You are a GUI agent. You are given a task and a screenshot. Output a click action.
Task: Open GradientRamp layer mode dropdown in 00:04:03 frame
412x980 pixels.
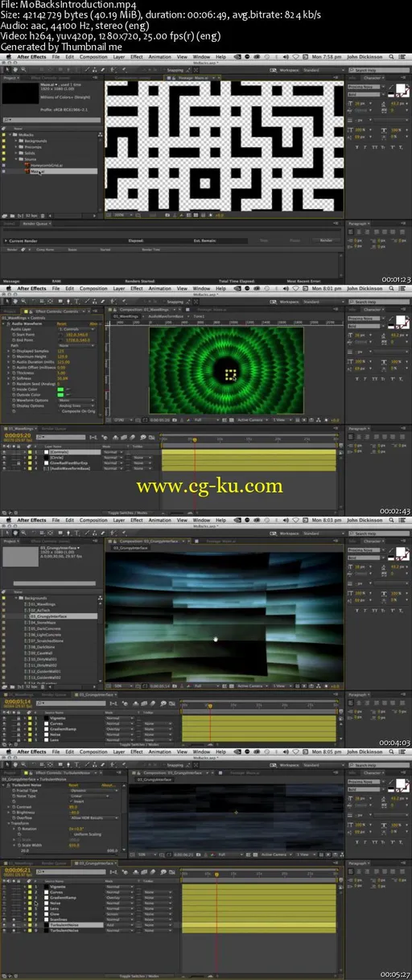click(118, 727)
